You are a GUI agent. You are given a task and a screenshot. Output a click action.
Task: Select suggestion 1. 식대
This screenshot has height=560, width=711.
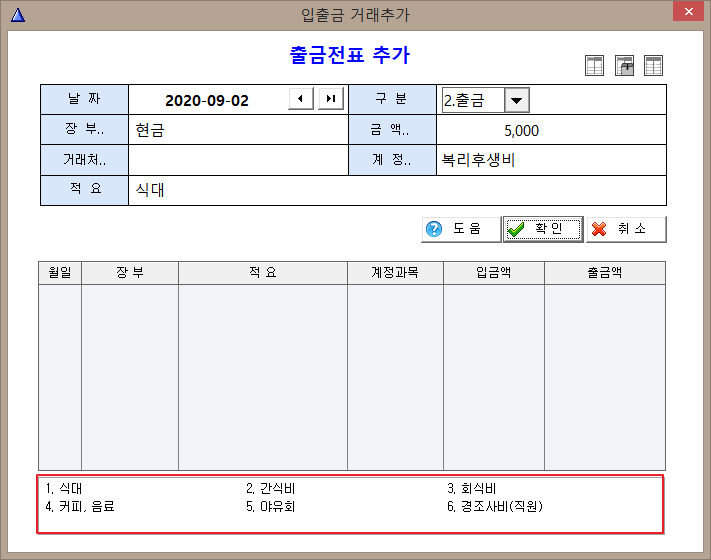pos(64,488)
